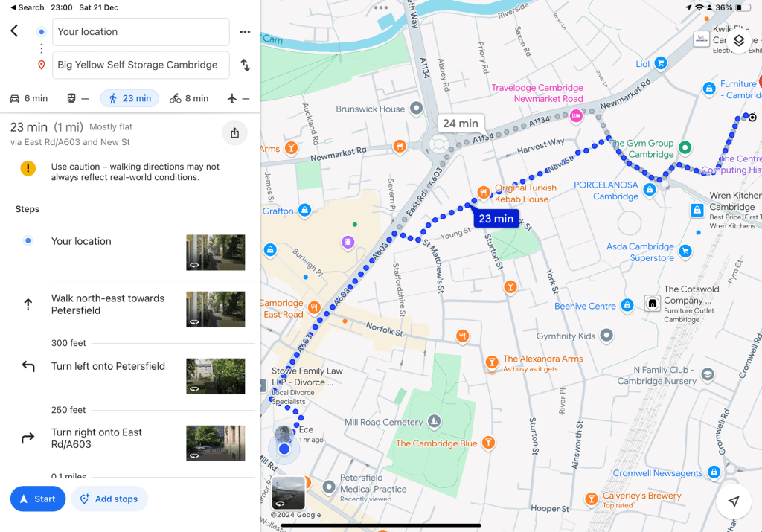Tap the 24 min alternate route label

(x=461, y=124)
